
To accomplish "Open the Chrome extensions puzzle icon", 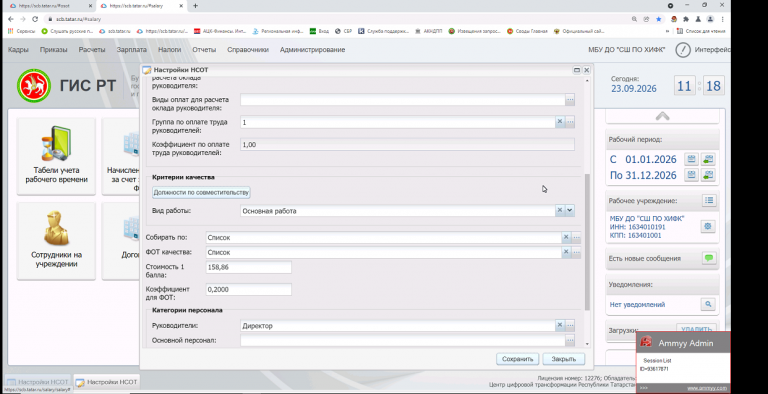I will pos(686,19).
